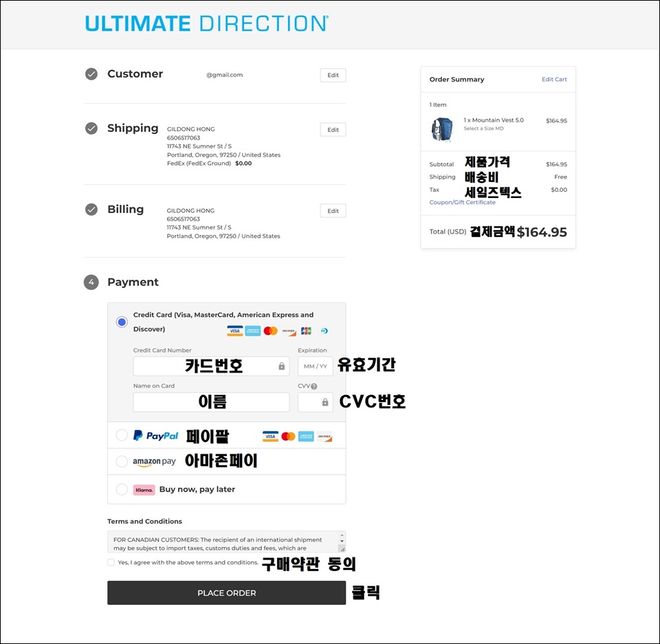
Task: Click the JCB card icon
Action: click(307, 331)
